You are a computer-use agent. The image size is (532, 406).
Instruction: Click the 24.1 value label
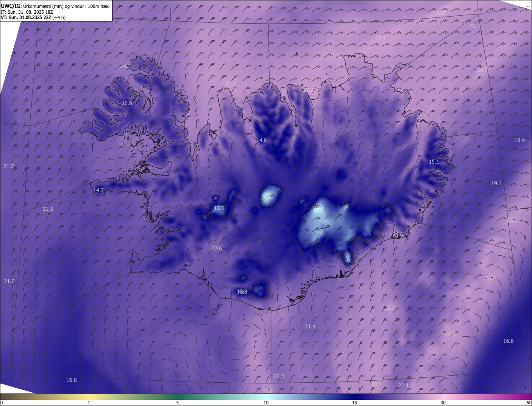point(125,66)
